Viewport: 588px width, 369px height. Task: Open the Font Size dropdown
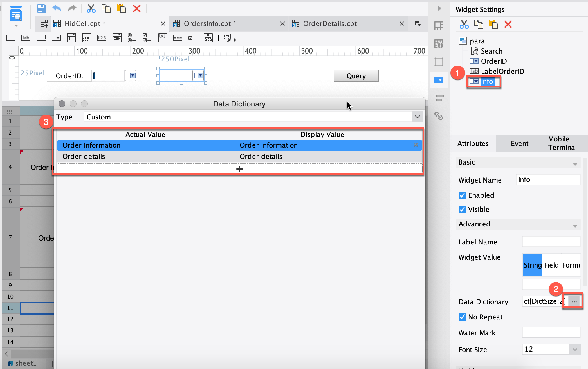click(575, 349)
